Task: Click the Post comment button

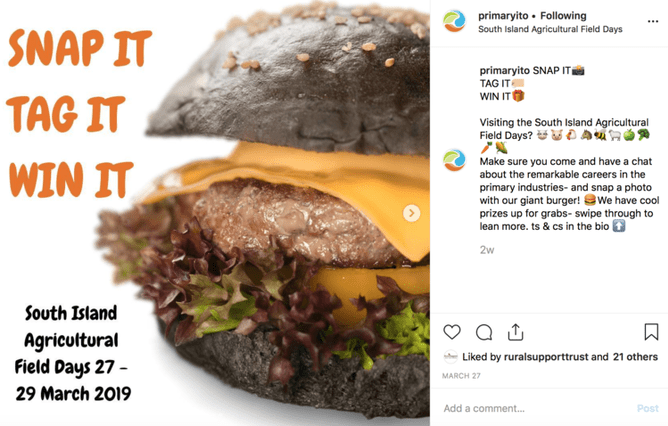Action: 648,408
